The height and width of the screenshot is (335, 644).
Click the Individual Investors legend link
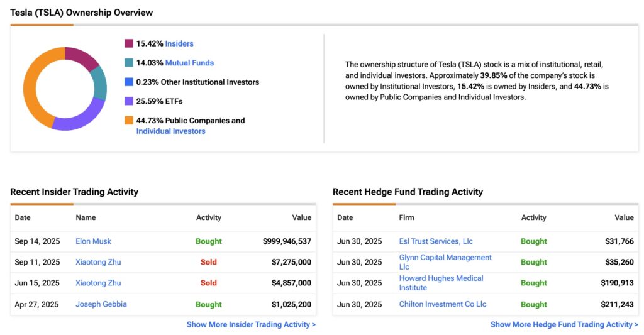coord(170,131)
